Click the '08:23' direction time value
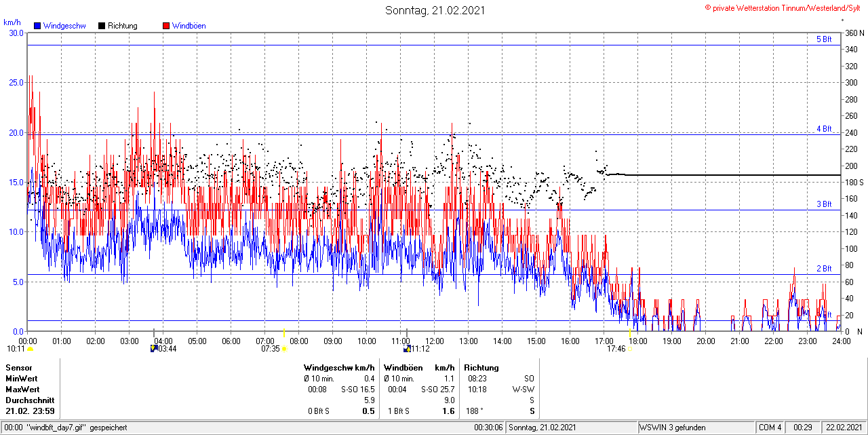868x435 pixels. pyautogui.click(x=477, y=379)
